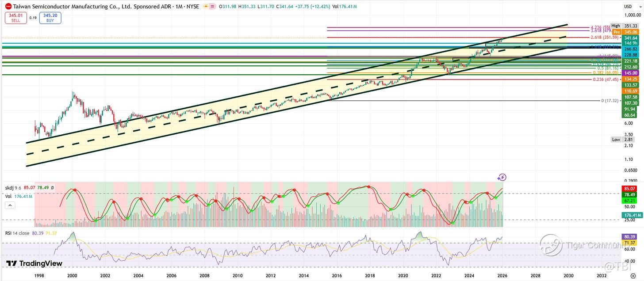Select the skdj 9 6 indicator legend
Image resolution: width=644 pixels, height=281 pixels.
pyautogui.click(x=14, y=189)
